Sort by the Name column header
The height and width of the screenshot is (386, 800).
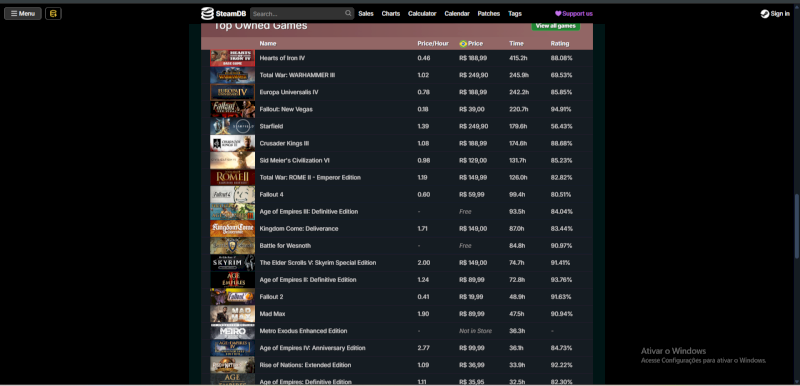click(x=268, y=43)
